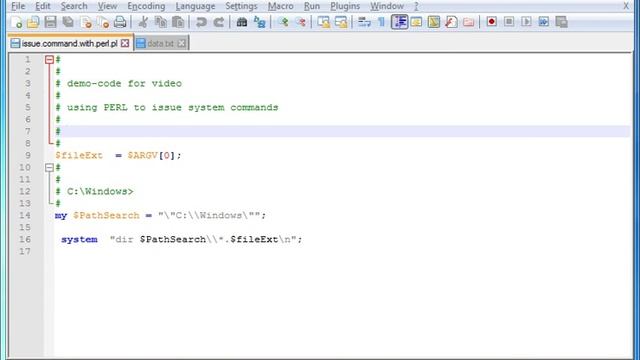Run macro multiple times icon
The height and width of the screenshot is (360, 640).
point(544,22)
